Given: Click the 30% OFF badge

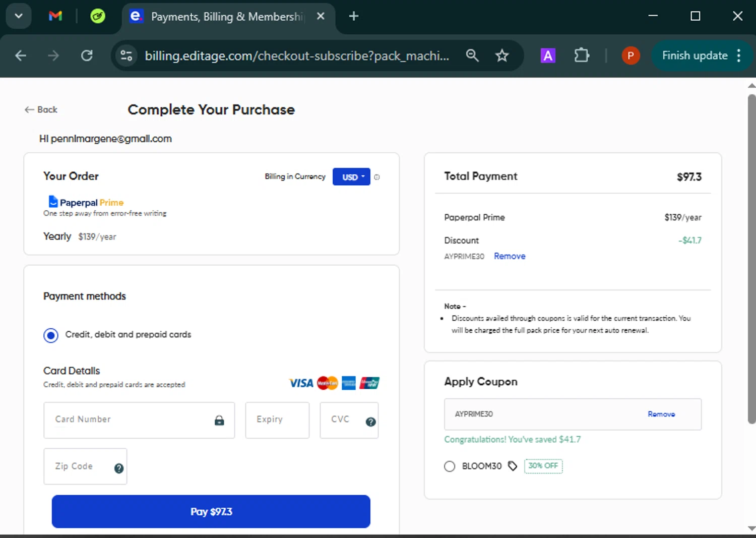Looking at the screenshot, I should 543,466.
